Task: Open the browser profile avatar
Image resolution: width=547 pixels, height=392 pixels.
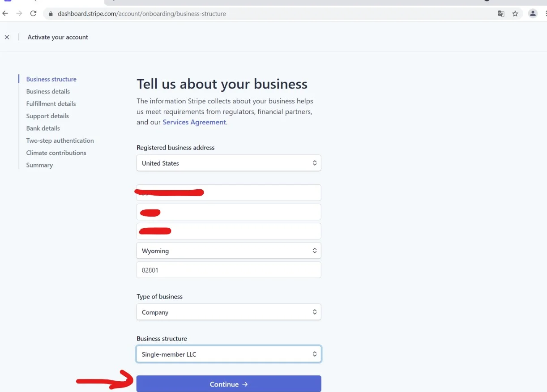Action: 533,13
